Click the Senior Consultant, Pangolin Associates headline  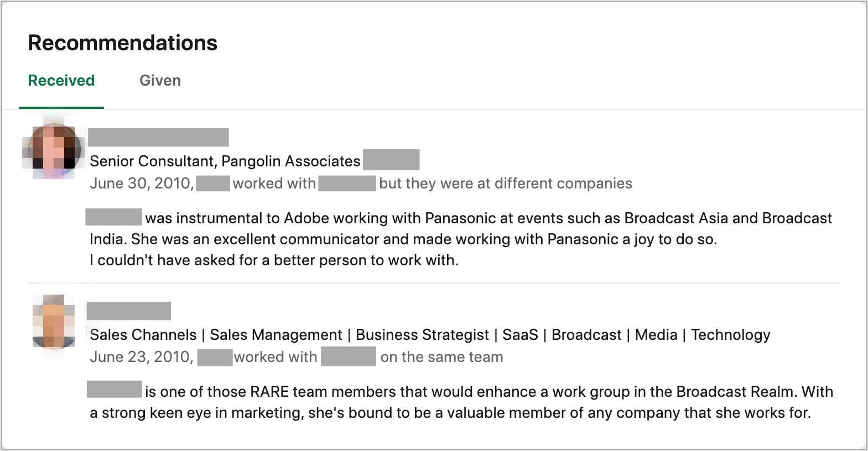pyautogui.click(x=225, y=161)
